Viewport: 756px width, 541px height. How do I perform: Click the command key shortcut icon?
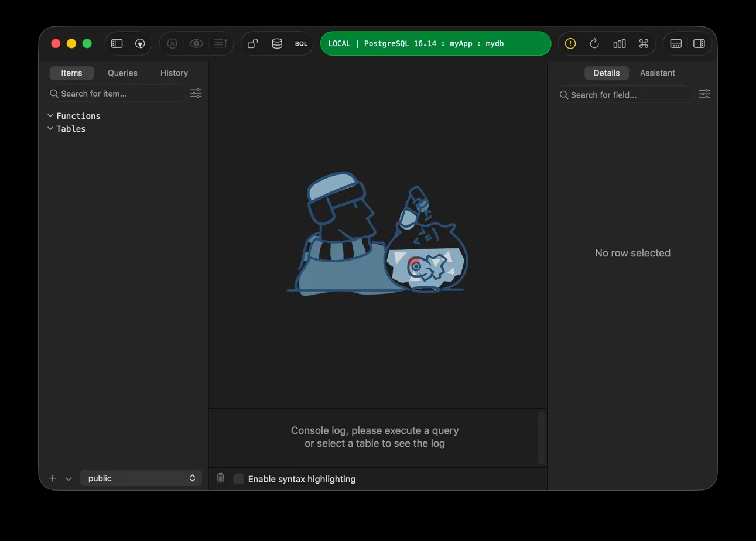[x=644, y=43]
